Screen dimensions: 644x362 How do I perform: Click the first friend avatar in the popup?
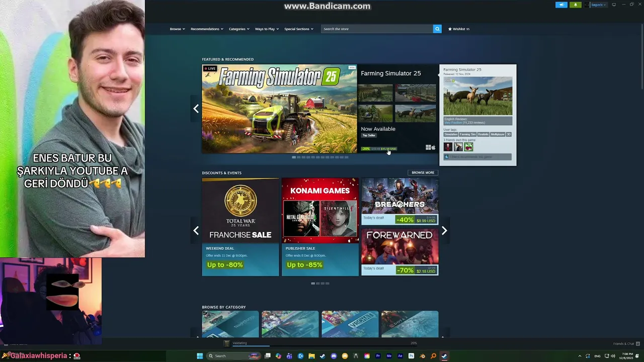pyautogui.click(x=448, y=147)
